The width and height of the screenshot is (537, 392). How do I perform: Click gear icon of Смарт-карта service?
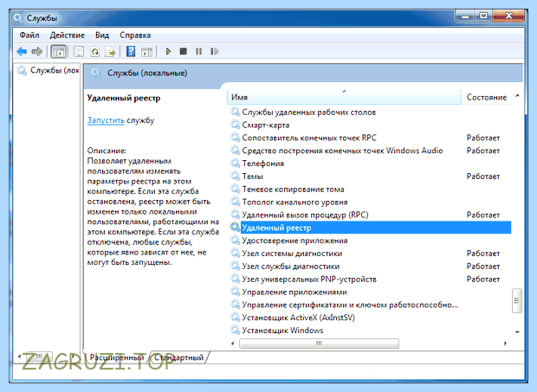pyautogui.click(x=235, y=125)
